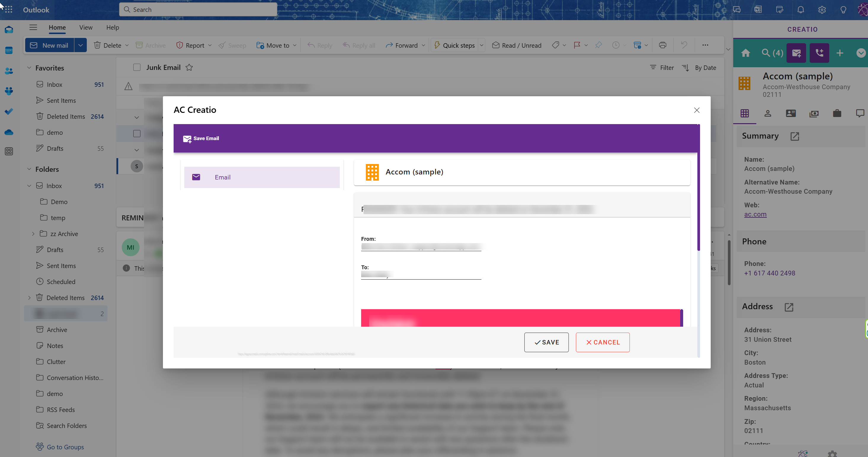Click the CANCEL button

point(603,342)
